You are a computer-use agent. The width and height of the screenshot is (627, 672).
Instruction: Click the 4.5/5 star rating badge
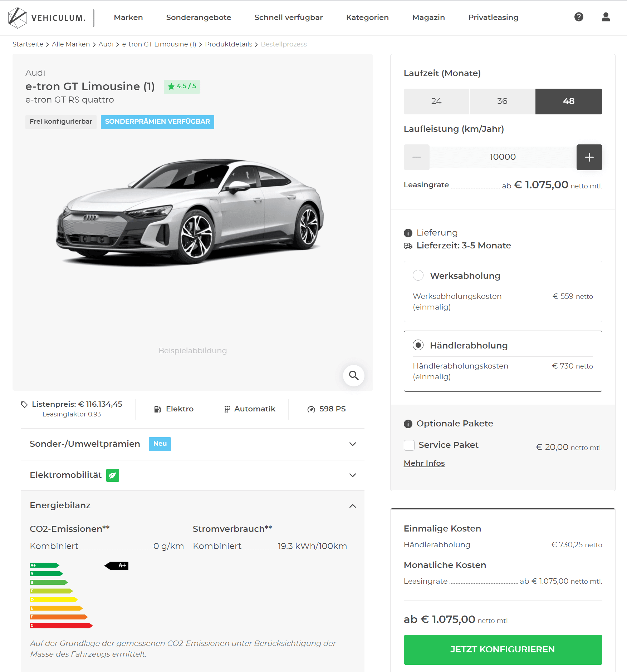coord(182,87)
